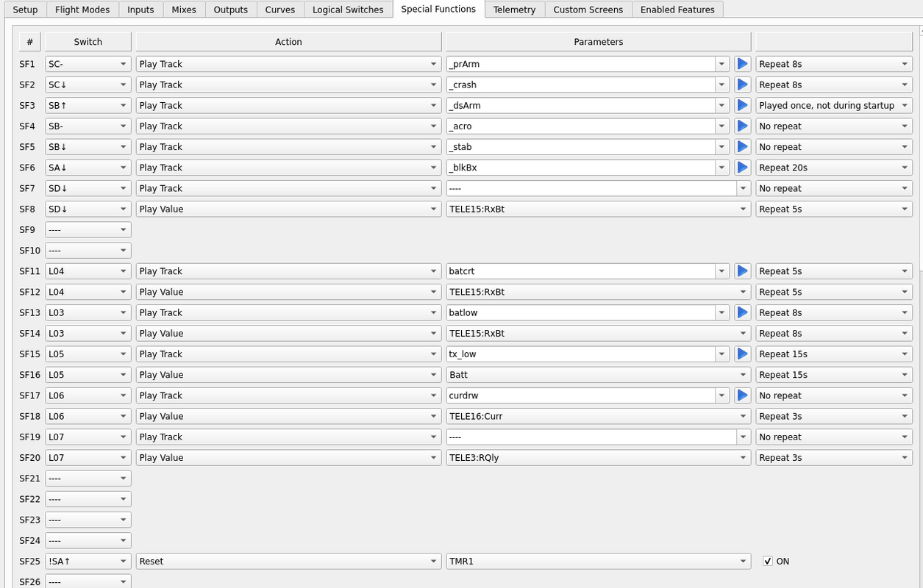923x588 pixels.
Task: Open the SF12 action dropdown showing Play Value
Action: (x=289, y=292)
